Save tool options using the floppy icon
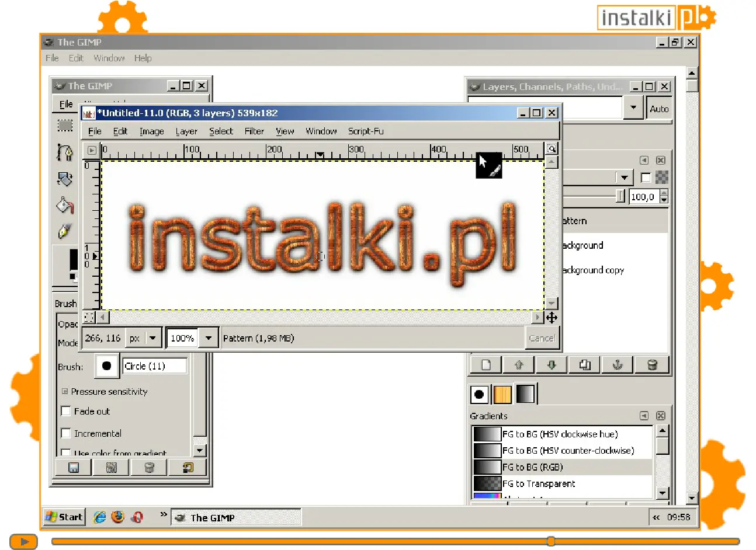The height and width of the screenshot is (550, 756). point(74,468)
